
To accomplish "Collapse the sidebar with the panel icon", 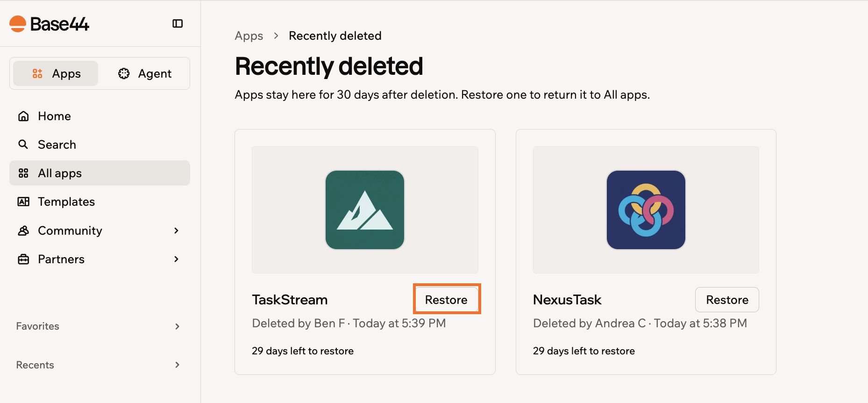I will click(x=178, y=24).
